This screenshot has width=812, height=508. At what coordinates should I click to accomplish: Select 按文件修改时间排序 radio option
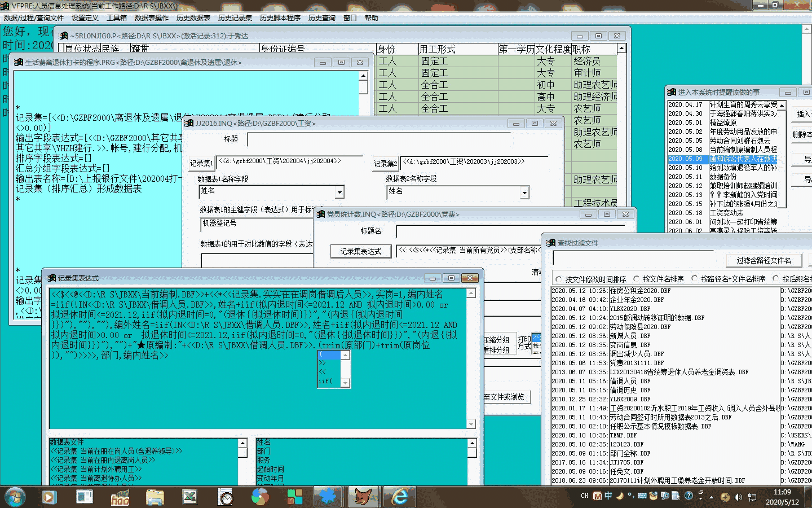coord(559,279)
